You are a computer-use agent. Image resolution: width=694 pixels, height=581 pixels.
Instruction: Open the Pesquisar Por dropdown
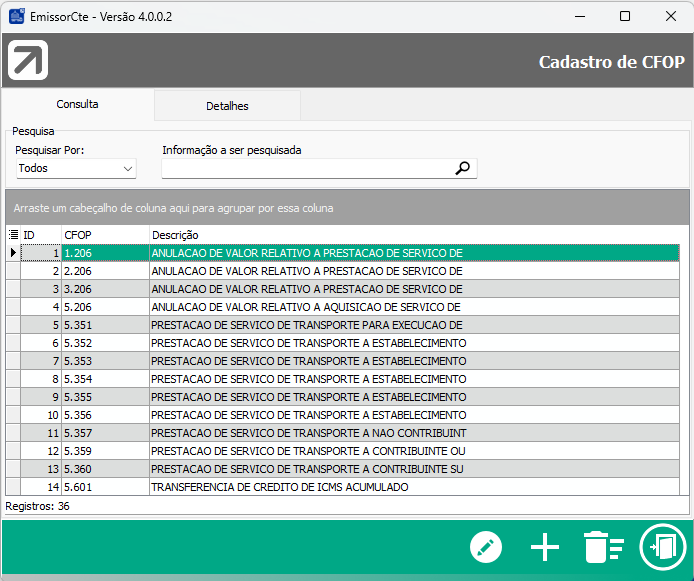[x=75, y=169]
